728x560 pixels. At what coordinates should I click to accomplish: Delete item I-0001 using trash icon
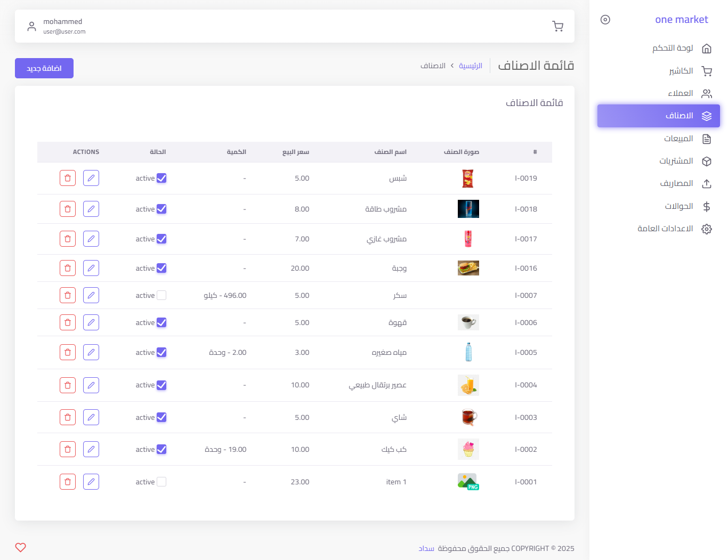(68, 482)
